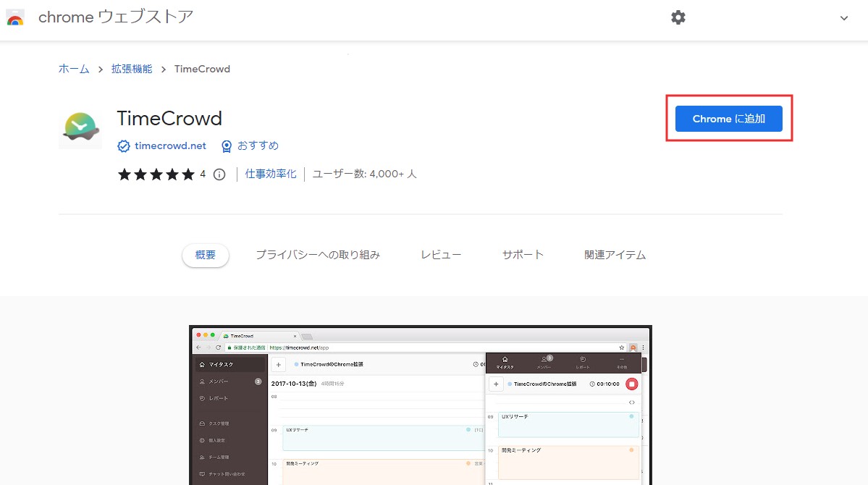Open the その他 menu in the popup
Viewport: 868px width, 485px height.
[622, 359]
